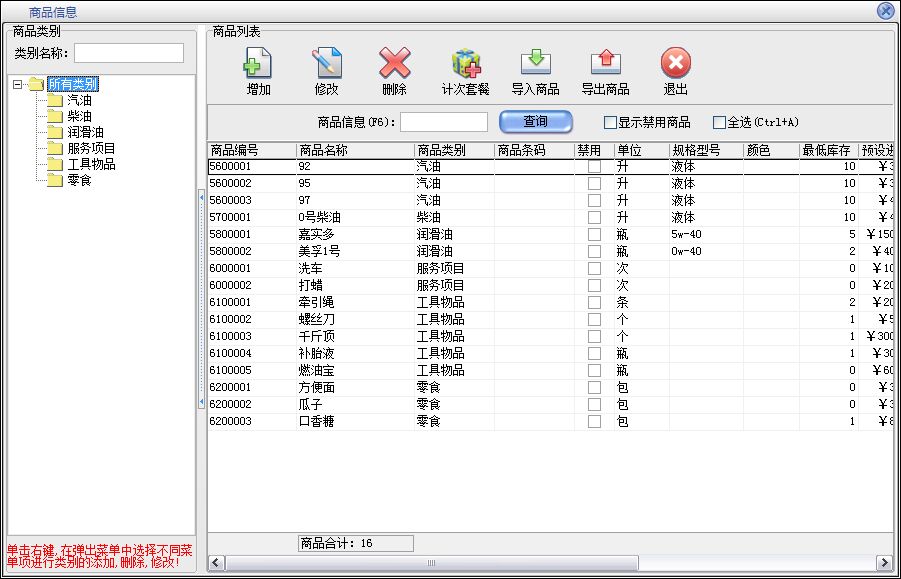901x579 pixels.
Task: Click the horizontal scrollbar right arrow
Action: tap(884, 562)
